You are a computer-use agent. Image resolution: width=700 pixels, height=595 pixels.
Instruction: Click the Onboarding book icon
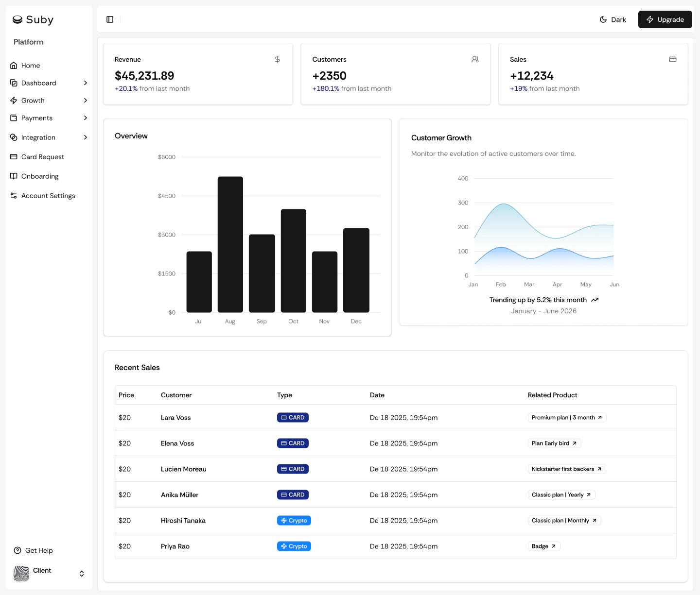pyautogui.click(x=14, y=176)
